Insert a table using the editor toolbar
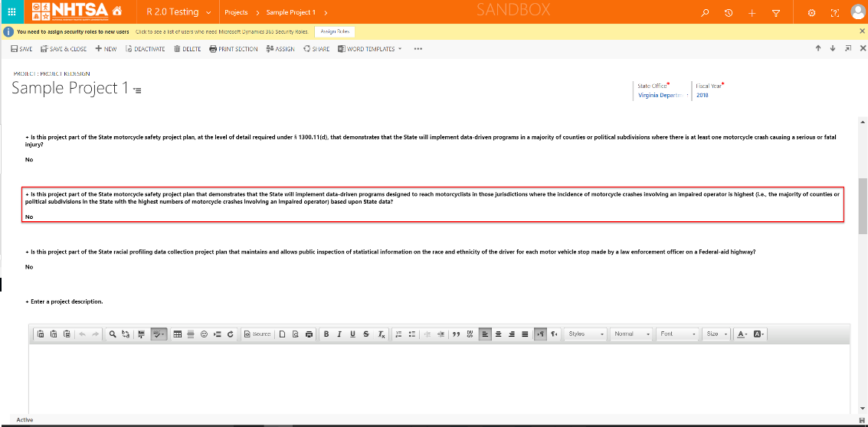 (178, 334)
